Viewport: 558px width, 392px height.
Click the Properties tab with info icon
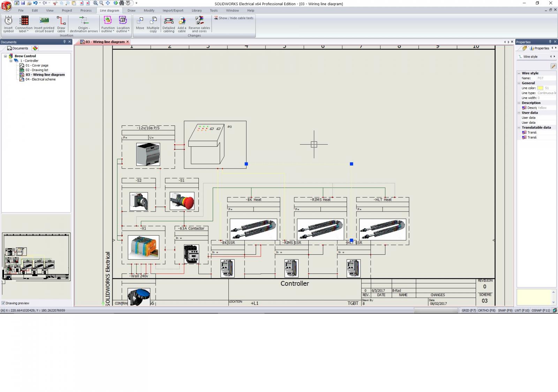[x=539, y=48]
